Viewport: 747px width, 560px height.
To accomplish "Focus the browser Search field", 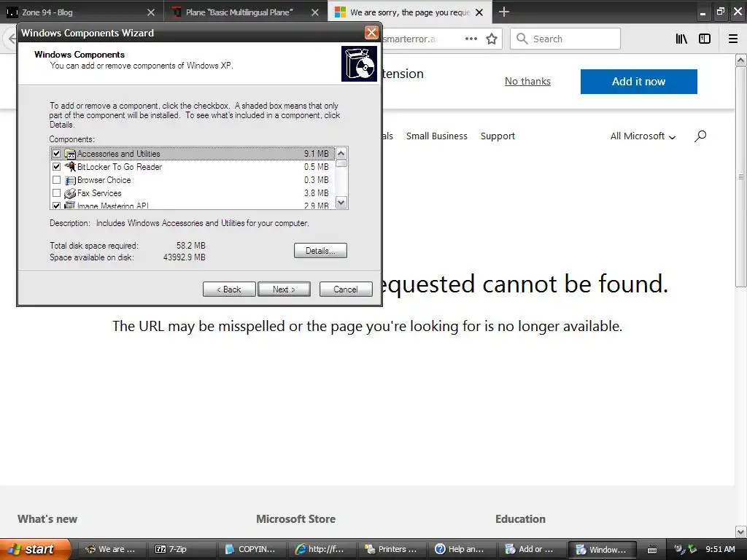I will (565, 39).
